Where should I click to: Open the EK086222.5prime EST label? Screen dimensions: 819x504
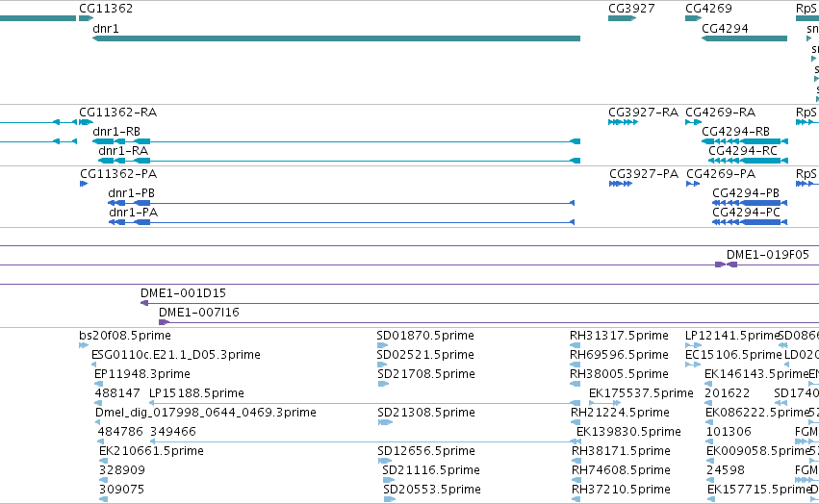[x=756, y=413]
